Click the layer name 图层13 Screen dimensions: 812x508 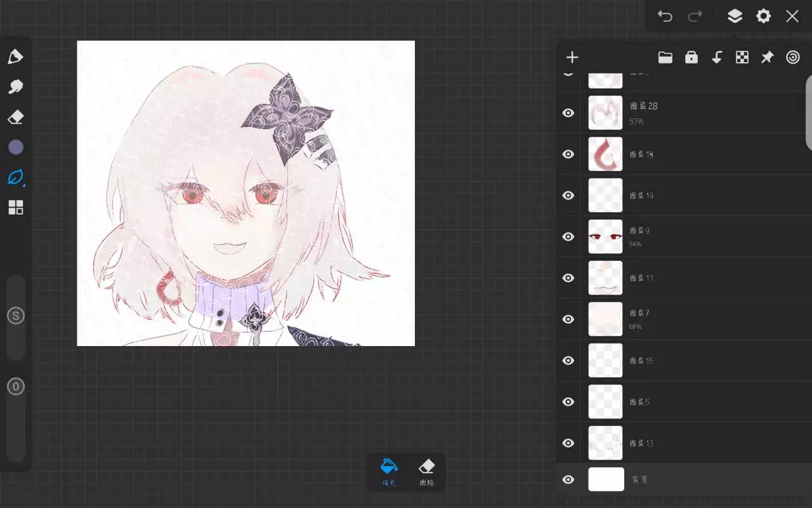641,443
